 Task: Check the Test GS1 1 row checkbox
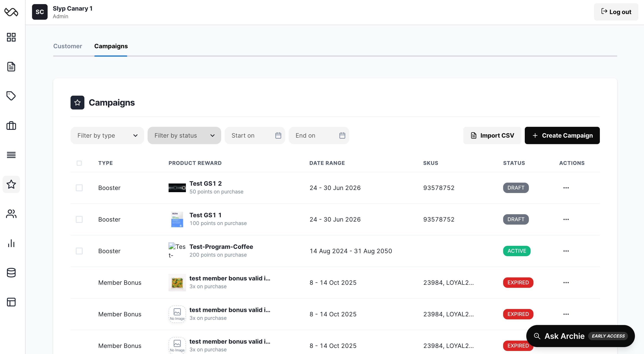[x=79, y=219]
